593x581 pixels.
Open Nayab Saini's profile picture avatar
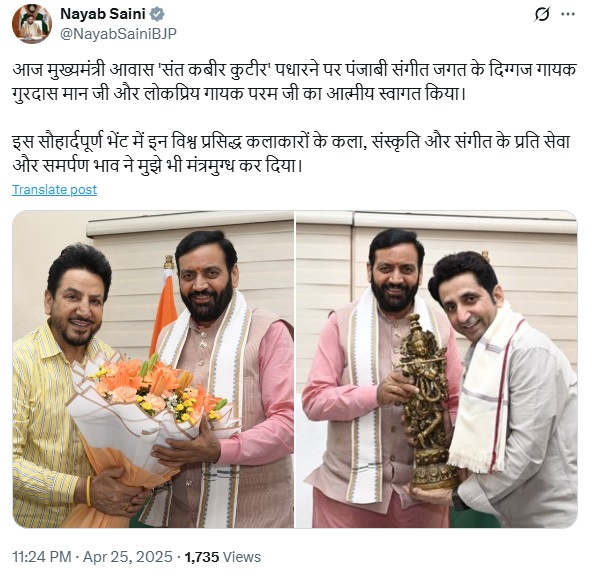pos(32,23)
